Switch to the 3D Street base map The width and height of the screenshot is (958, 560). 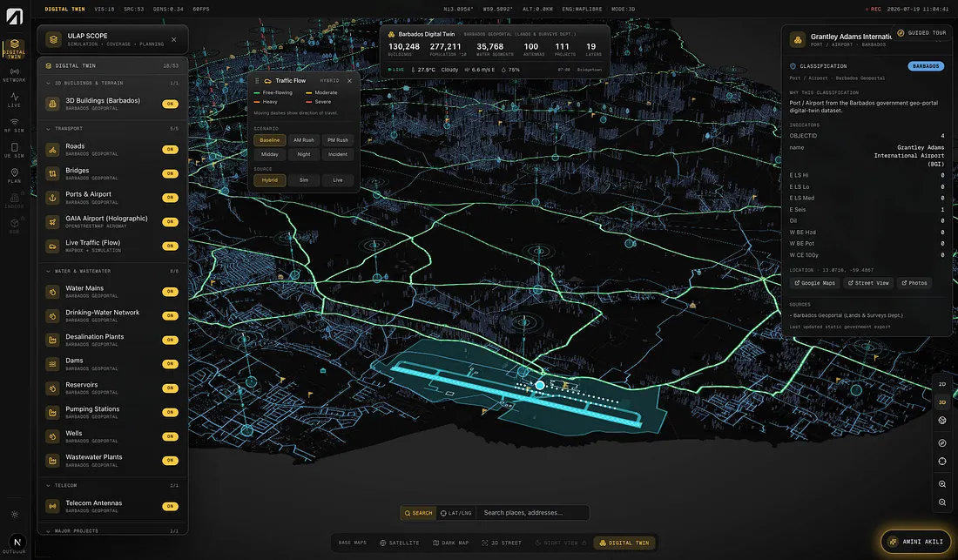[x=502, y=543]
